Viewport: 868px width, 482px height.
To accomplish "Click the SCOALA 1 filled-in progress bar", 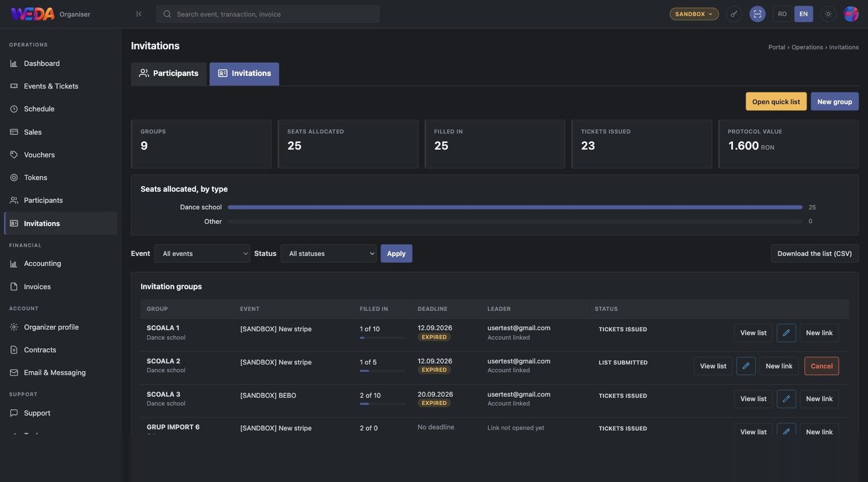I will point(383,338).
